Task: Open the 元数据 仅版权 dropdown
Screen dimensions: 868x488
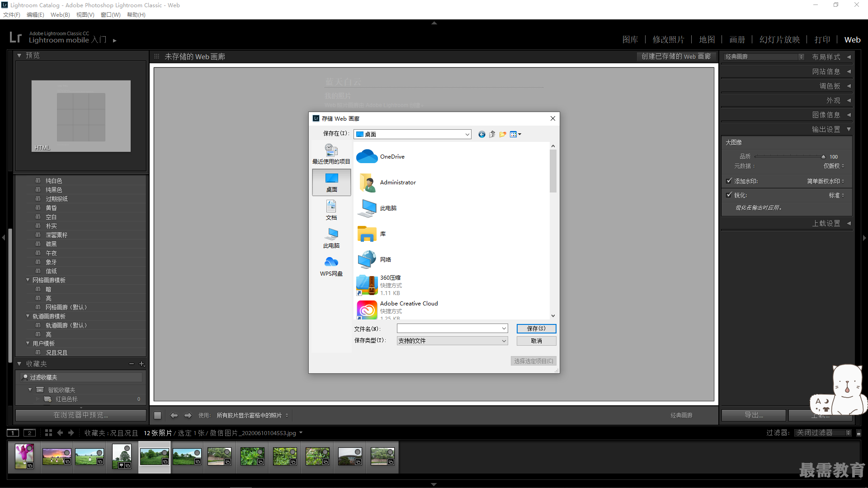Action: 834,166
